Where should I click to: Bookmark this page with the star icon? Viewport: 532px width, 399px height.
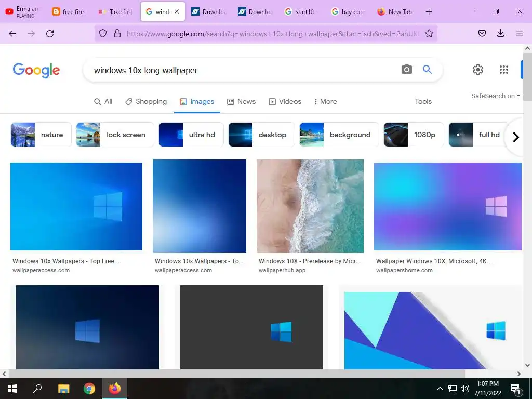coord(429,33)
